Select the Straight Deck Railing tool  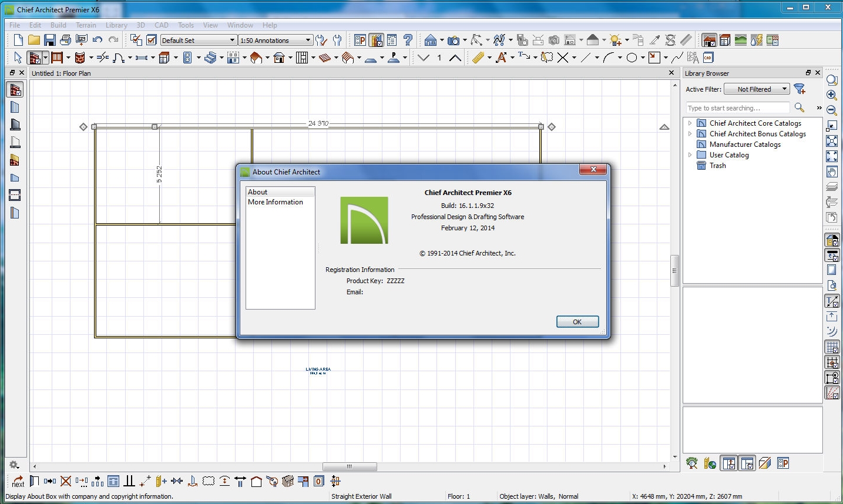[x=57, y=58]
